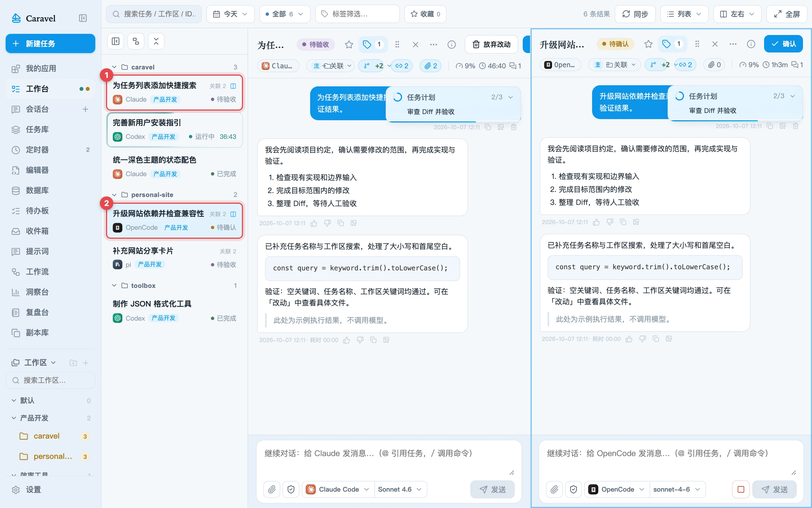The width and height of the screenshot is (812, 508).
Task: Stop the running OpenCode session
Action: (741, 489)
